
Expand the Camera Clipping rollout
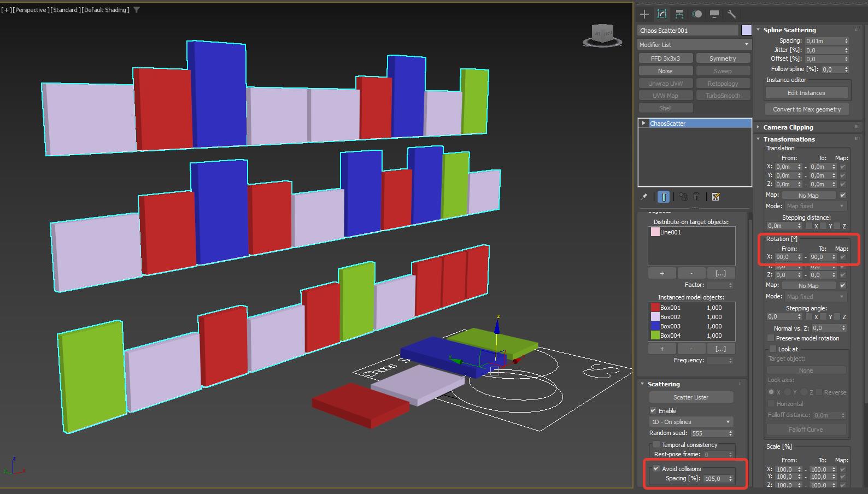pos(759,127)
